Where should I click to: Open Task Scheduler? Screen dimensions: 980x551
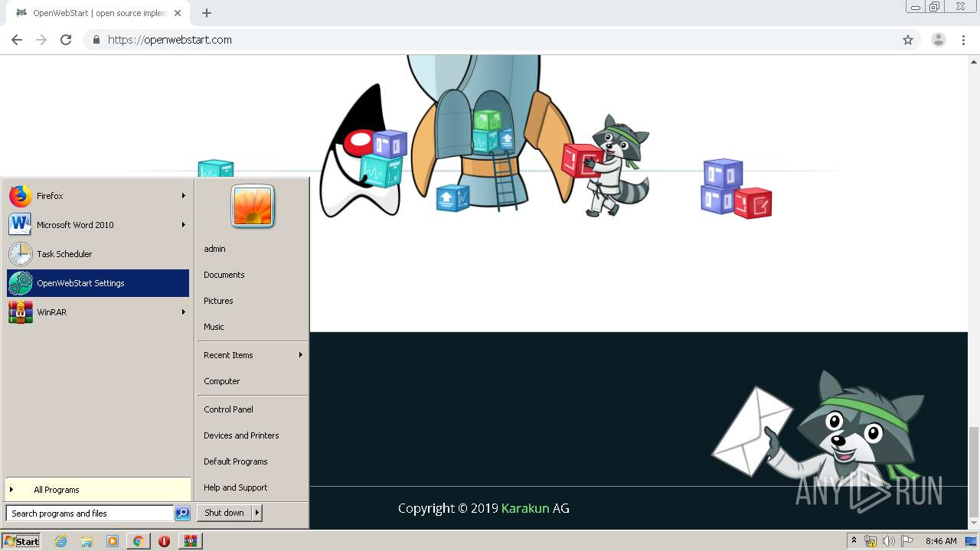click(x=97, y=254)
